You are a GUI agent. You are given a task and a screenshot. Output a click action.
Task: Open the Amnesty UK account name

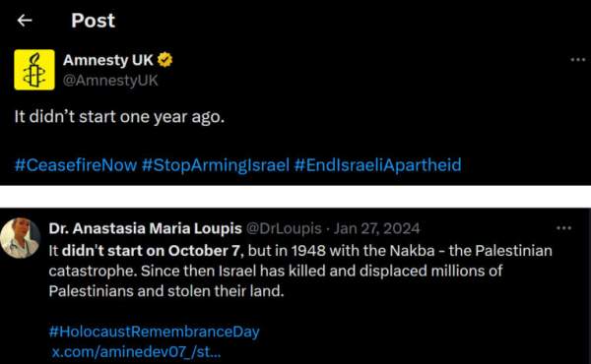tap(107, 60)
